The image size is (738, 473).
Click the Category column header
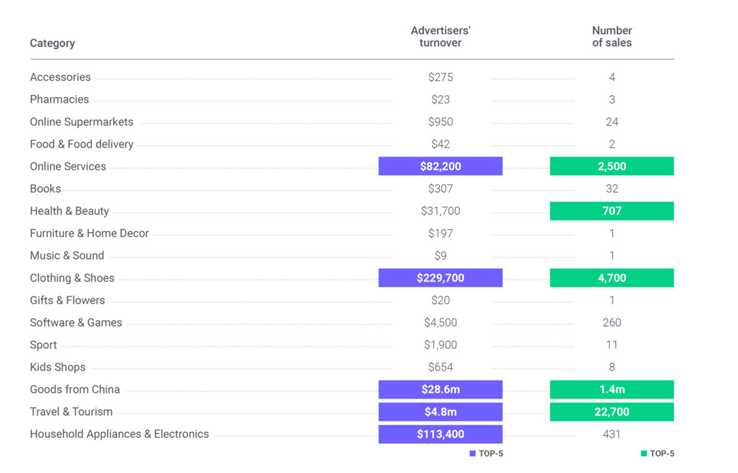pos(52,43)
